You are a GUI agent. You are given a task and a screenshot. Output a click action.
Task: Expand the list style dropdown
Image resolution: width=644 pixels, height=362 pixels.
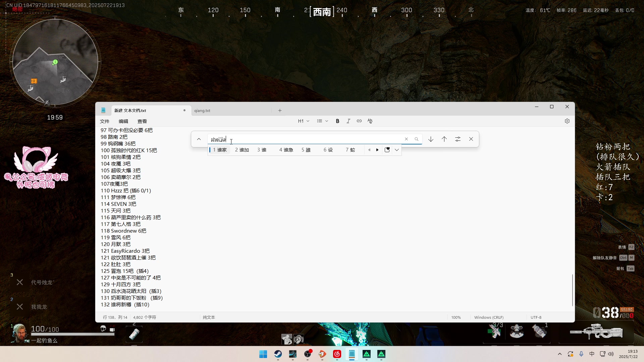[x=322, y=121]
